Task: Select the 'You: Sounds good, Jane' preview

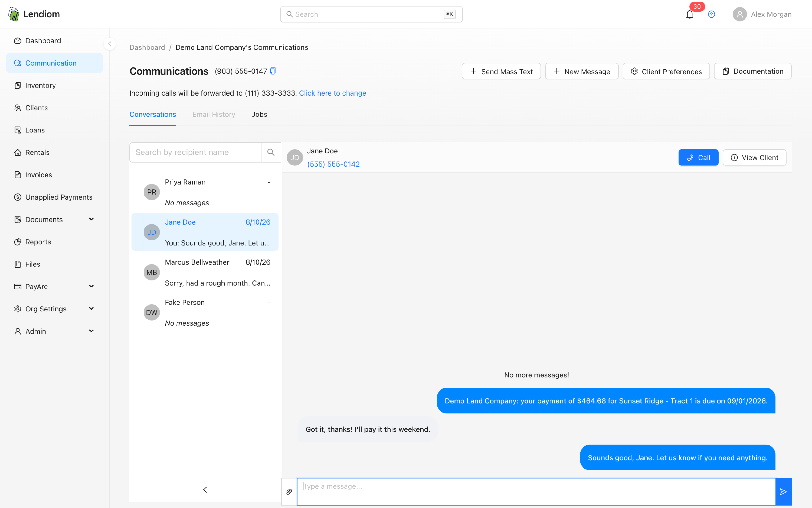Action: 217,243
